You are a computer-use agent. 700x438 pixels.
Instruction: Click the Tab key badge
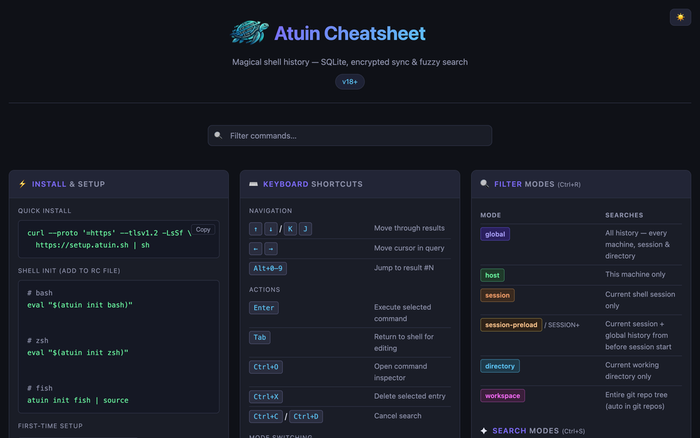click(x=259, y=337)
